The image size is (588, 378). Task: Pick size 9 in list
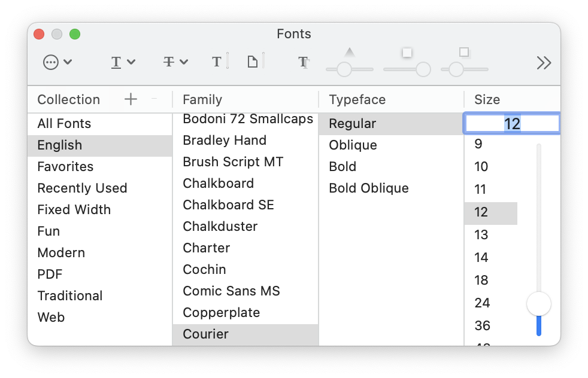pos(491,144)
